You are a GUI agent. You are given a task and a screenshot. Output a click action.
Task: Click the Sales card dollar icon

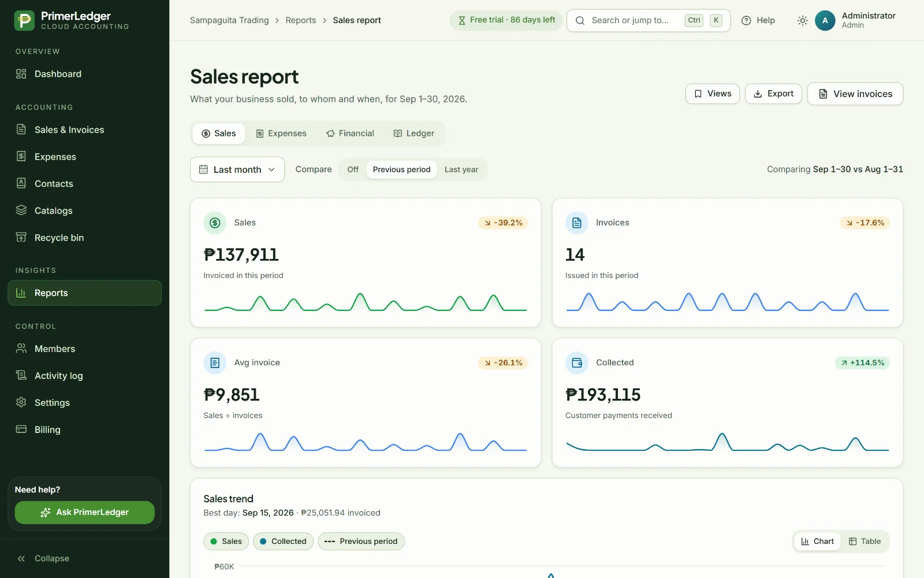coord(215,223)
